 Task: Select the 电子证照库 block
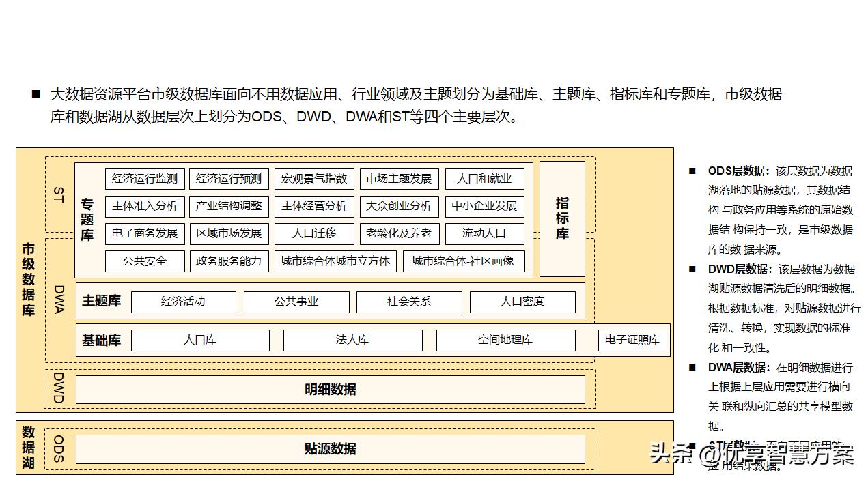[632, 340]
